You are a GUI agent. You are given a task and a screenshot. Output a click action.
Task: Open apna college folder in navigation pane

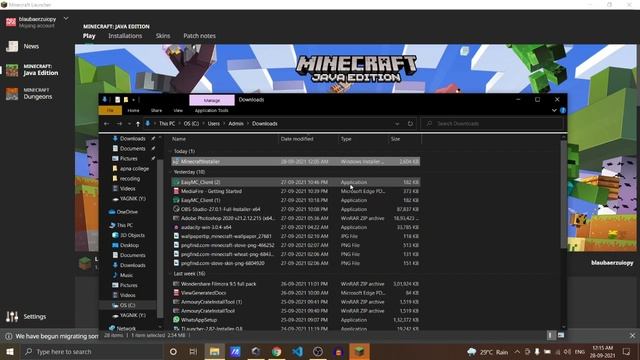click(131, 169)
